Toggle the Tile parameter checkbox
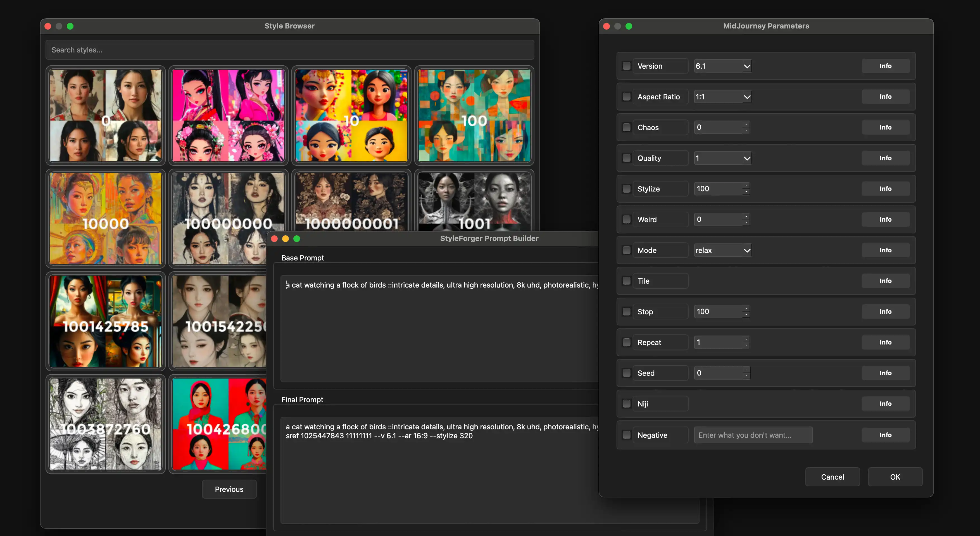The width and height of the screenshot is (980, 536). pyautogui.click(x=626, y=281)
